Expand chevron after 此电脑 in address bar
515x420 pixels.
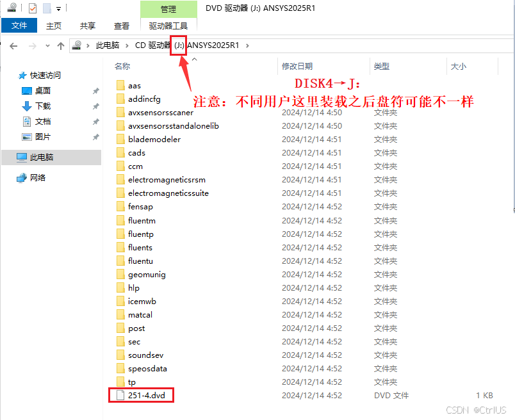coord(127,45)
